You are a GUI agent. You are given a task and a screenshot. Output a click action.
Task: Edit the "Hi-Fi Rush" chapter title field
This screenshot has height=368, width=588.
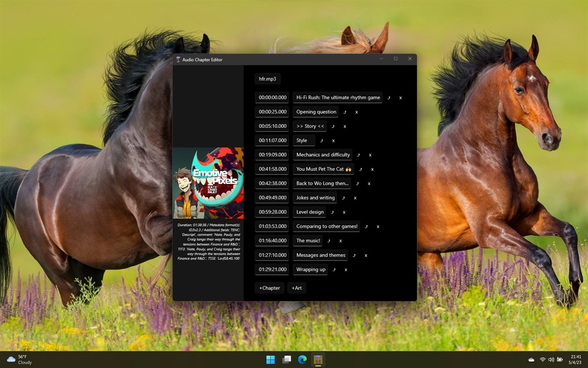(337, 97)
